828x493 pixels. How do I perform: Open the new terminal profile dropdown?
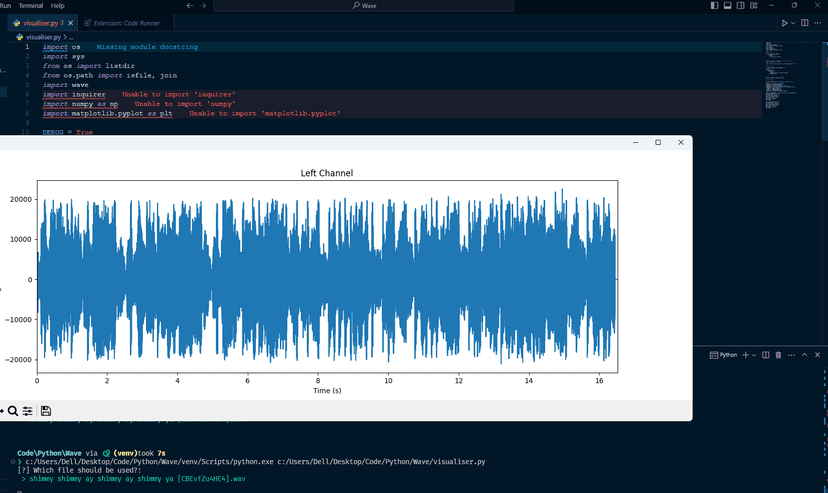click(754, 355)
